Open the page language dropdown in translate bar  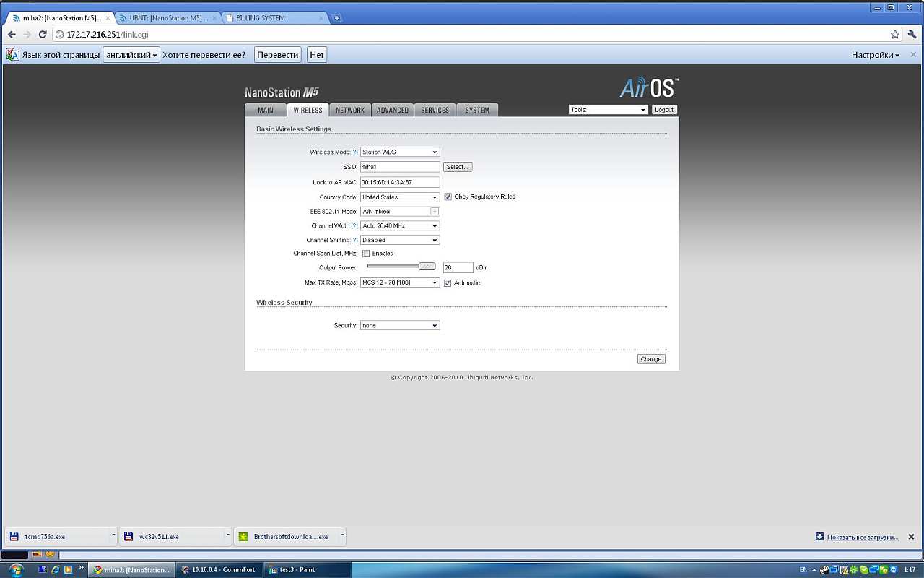(131, 55)
